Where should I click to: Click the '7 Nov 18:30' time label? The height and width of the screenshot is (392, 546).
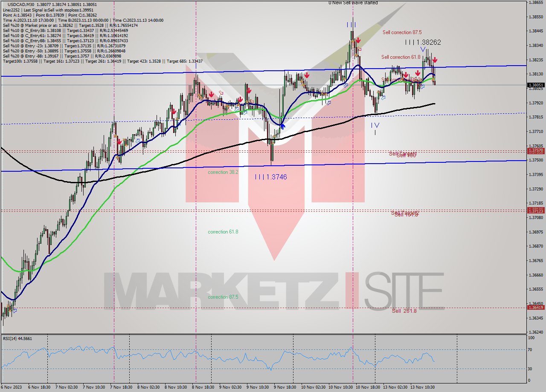click(x=120, y=387)
